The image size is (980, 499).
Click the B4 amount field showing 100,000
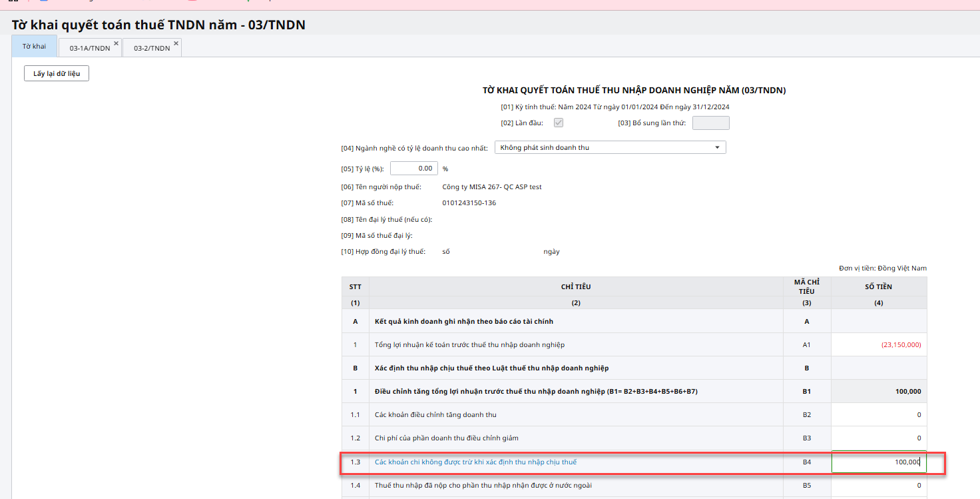(879, 462)
